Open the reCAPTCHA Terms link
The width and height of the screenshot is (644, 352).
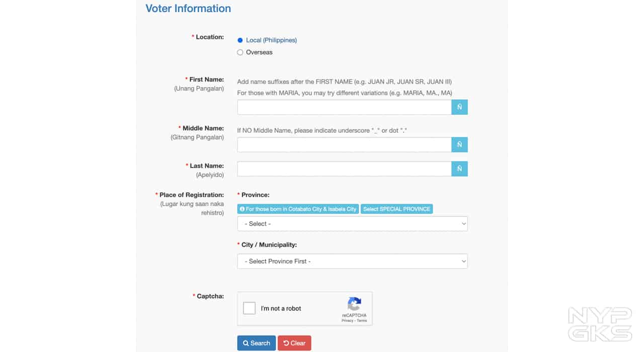coord(362,321)
